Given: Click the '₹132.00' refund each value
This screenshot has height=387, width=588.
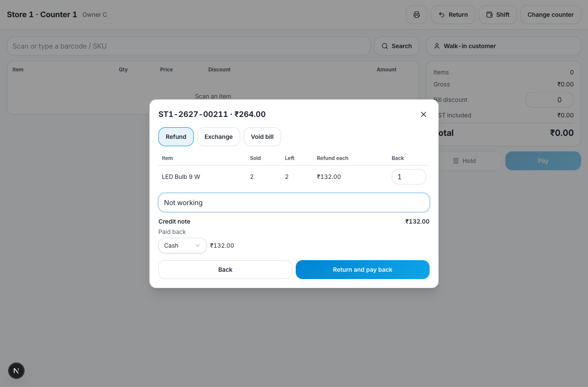Looking at the screenshot, I should coord(329,177).
